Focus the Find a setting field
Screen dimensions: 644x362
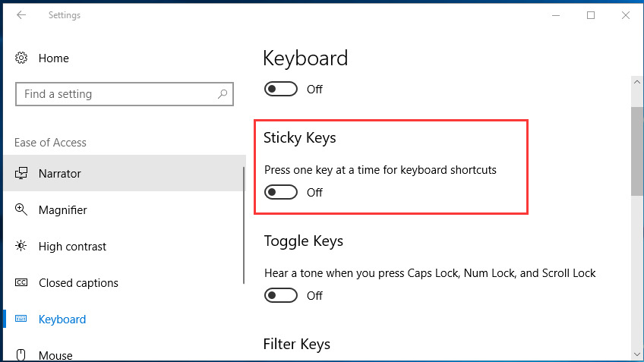[125, 94]
